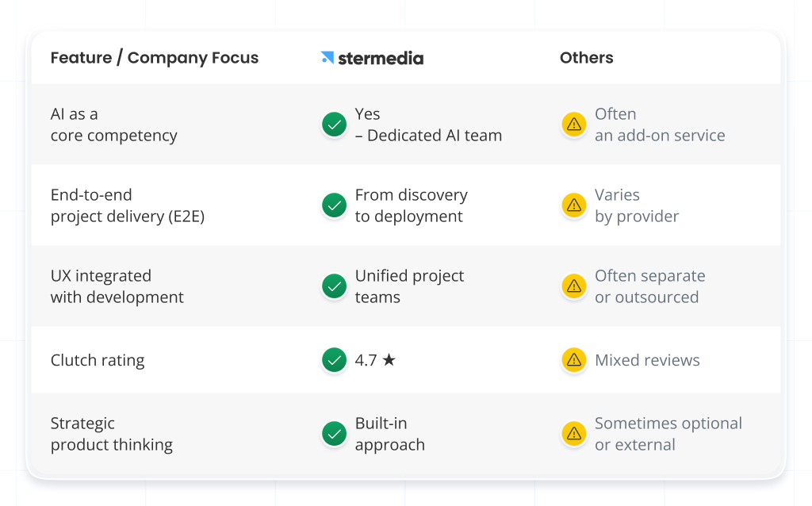Select the 'From discovery to deployment' cell text
The image size is (812, 506).
click(412, 205)
